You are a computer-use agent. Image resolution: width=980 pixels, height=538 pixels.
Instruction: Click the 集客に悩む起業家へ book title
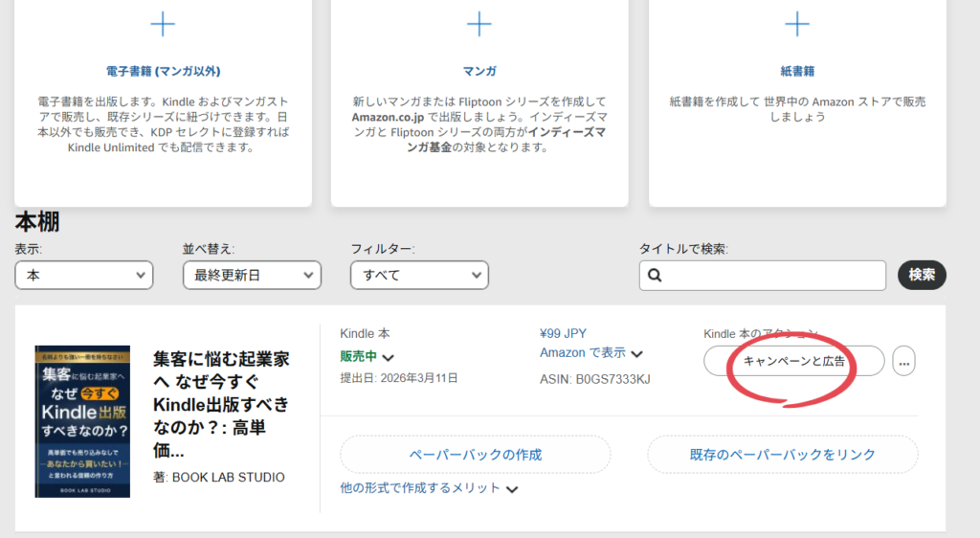[221, 403]
